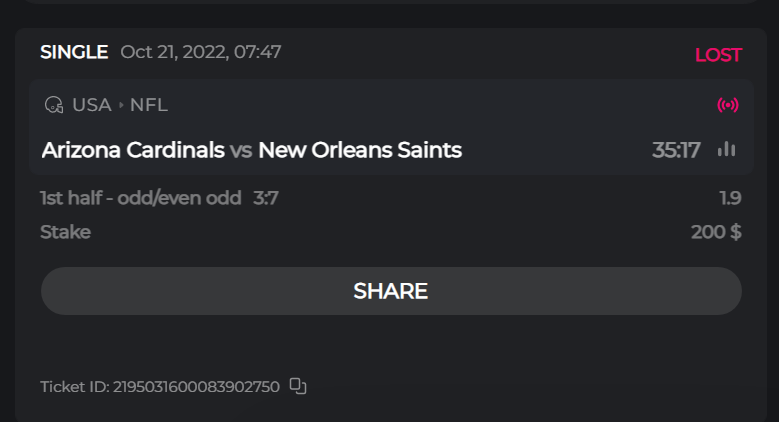Click the 200 $ stake amount
The image size is (779, 422).
click(x=716, y=232)
